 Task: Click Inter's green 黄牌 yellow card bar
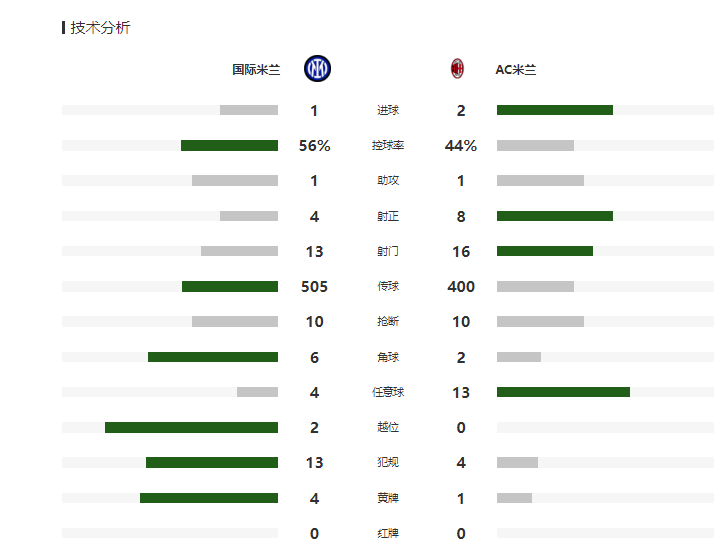[x=209, y=498]
